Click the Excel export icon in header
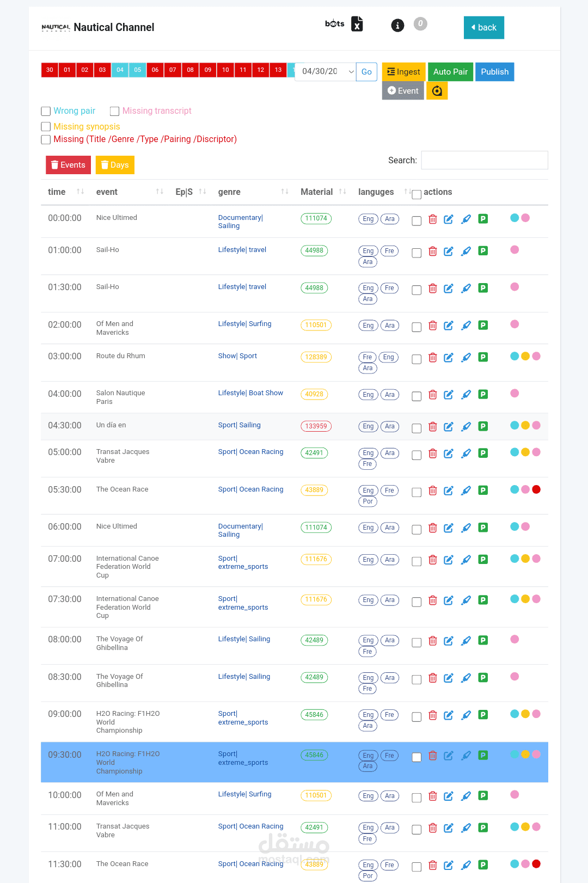 pyautogui.click(x=357, y=24)
